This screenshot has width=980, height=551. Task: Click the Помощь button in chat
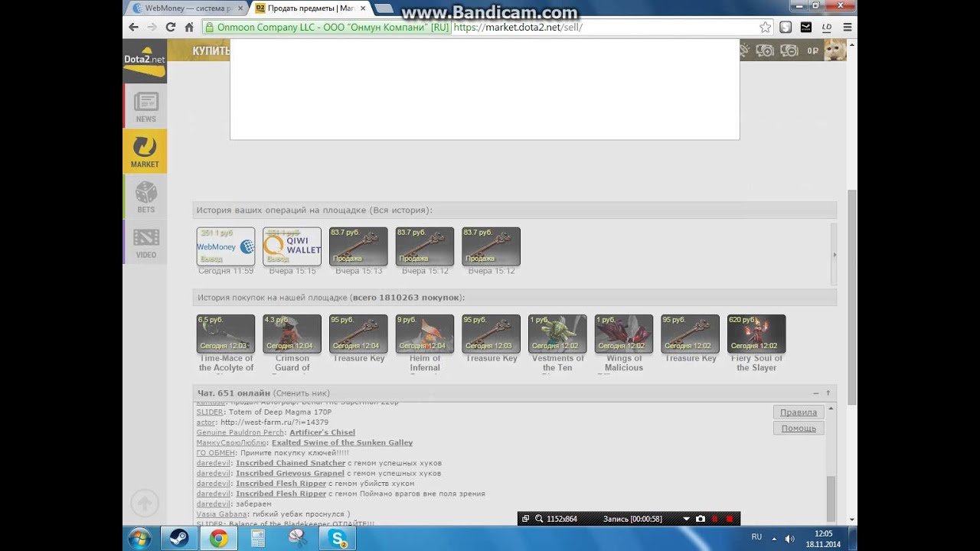[x=799, y=429]
